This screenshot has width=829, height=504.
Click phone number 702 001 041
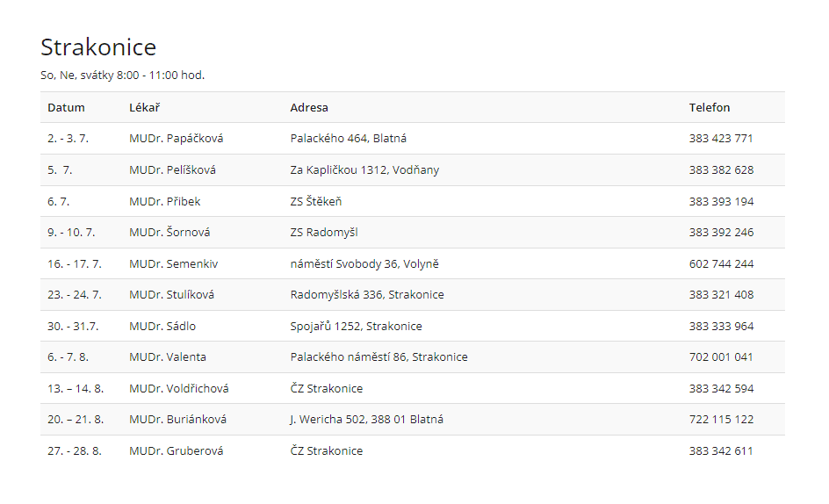pos(721,357)
